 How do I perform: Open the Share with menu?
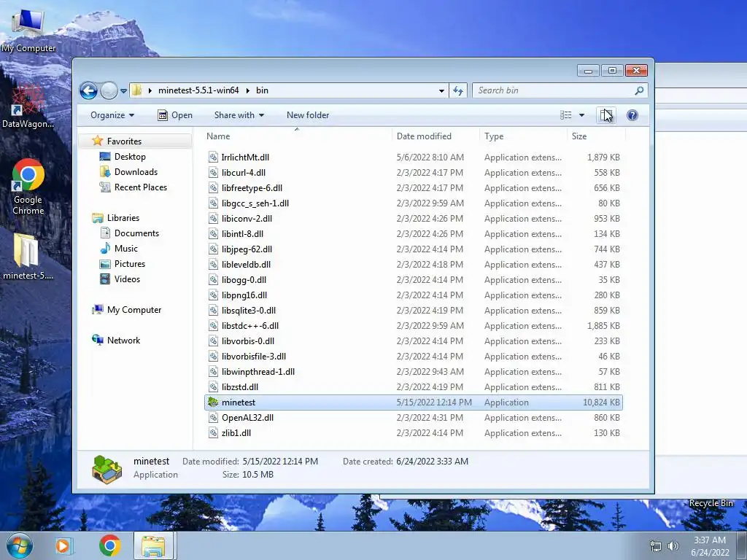[239, 115]
